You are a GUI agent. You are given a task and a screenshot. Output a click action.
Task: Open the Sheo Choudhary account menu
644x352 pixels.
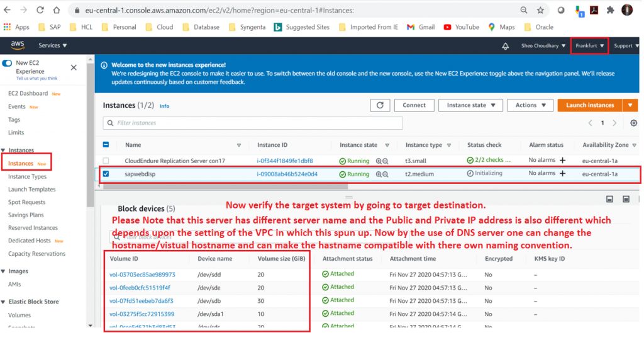tap(543, 45)
